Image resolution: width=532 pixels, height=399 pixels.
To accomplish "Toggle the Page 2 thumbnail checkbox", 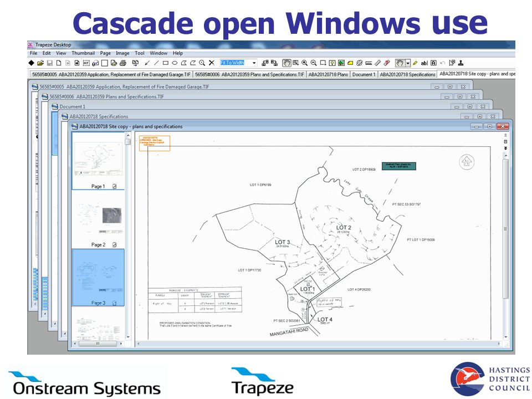I will click(x=114, y=244).
